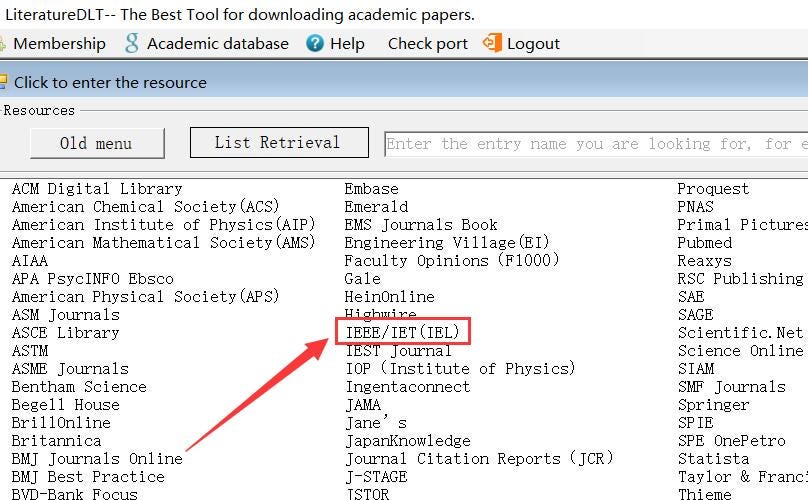Select the Jane's entry
This screenshot has width=808, height=500.
pos(376,423)
